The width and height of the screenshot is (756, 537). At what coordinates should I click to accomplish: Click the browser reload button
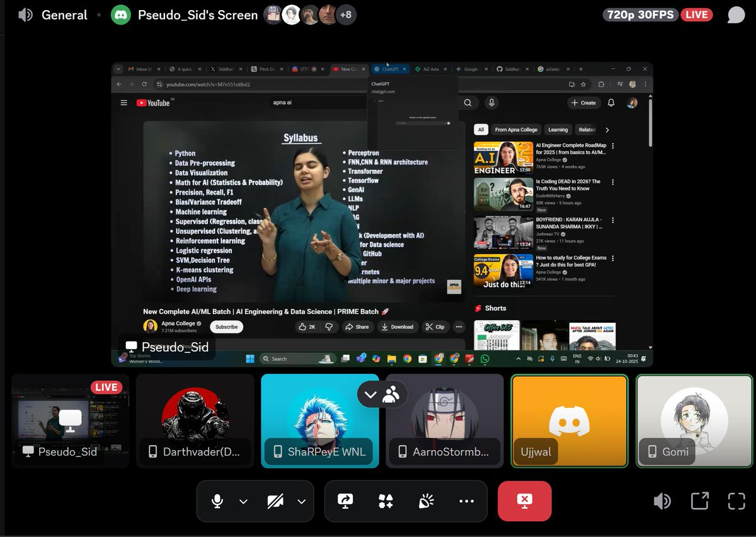click(x=144, y=84)
